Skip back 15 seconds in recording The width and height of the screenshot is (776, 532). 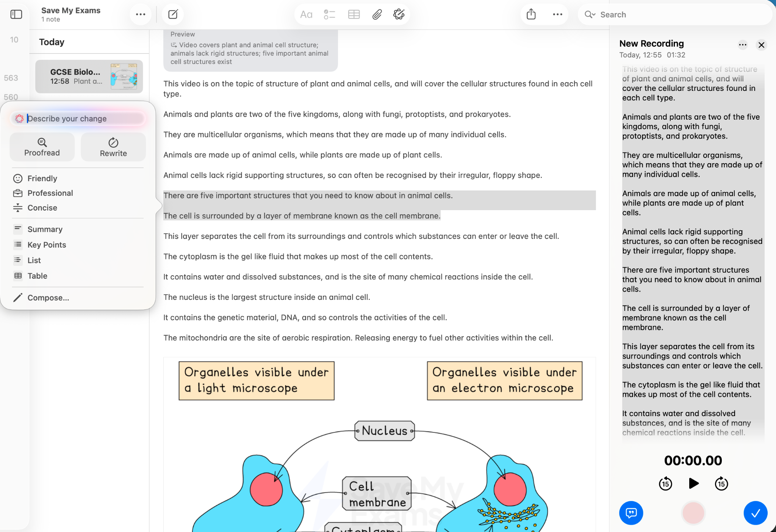click(665, 484)
